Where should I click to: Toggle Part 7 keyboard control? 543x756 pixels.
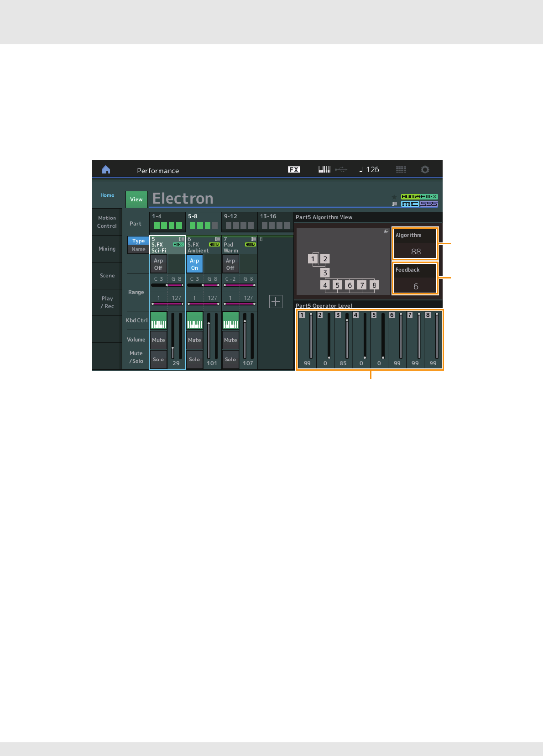tap(230, 320)
